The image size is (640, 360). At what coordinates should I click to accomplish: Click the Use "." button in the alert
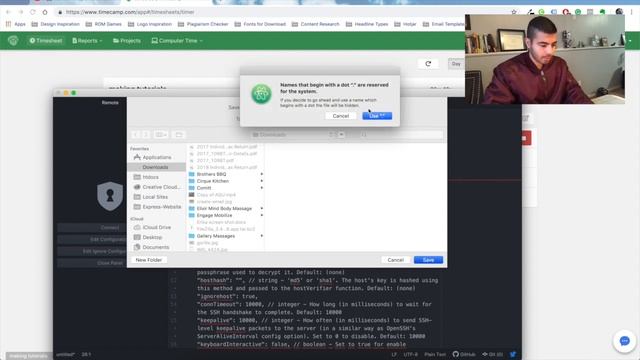click(x=377, y=116)
